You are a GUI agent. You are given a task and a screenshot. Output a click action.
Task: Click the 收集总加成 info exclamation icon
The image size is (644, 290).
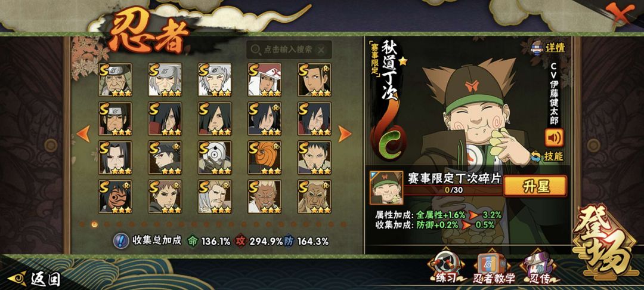120,241
